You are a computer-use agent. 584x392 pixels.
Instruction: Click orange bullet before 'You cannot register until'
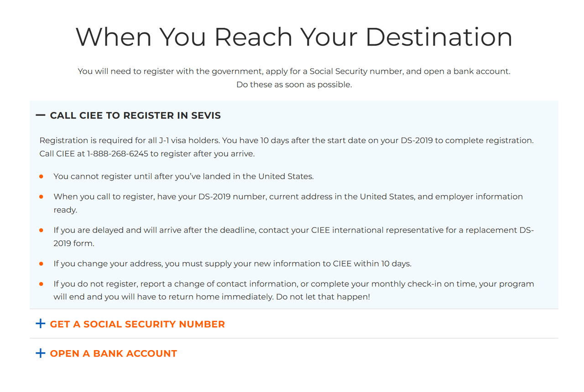click(41, 176)
